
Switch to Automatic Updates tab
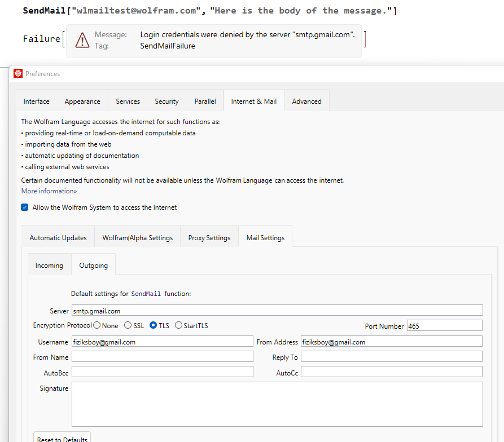point(58,238)
